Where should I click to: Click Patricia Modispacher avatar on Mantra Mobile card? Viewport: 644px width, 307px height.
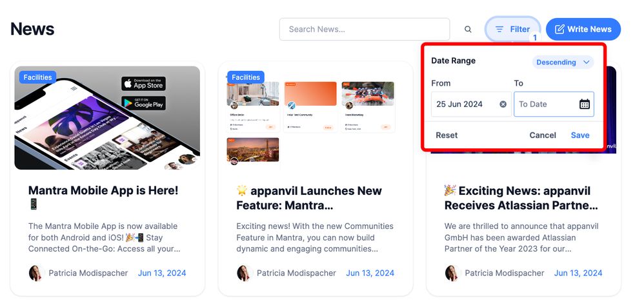[x=36, y=273]
